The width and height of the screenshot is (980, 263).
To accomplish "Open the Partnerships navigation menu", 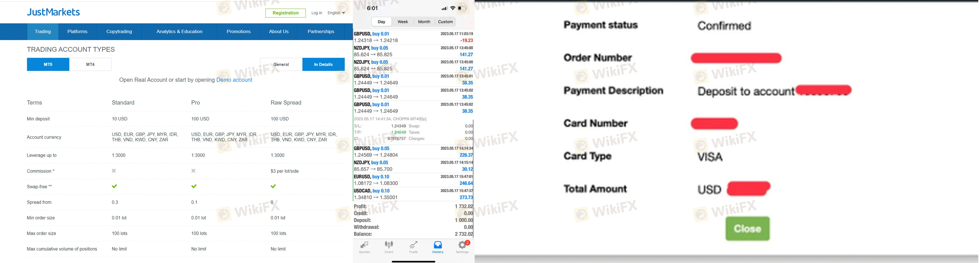I will [321, 32].
